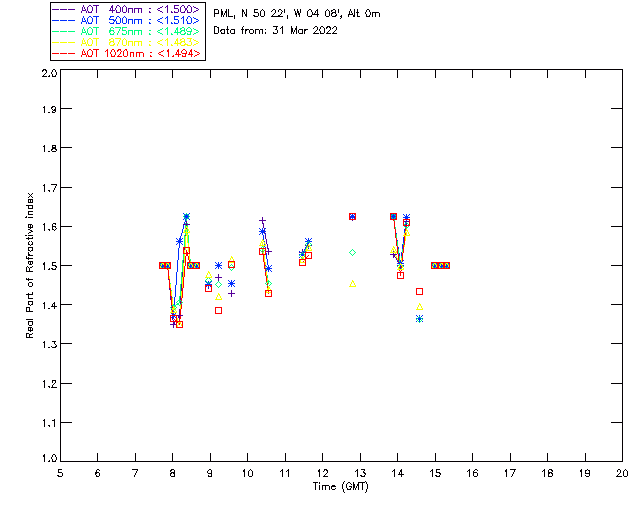Click the hour 20 x-axis label

622,473
